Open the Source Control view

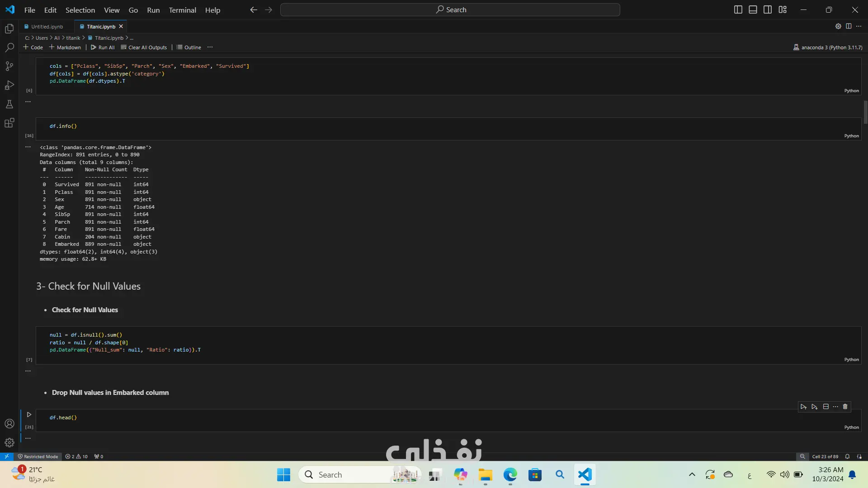pyautogui.click(x=9, y=66)
